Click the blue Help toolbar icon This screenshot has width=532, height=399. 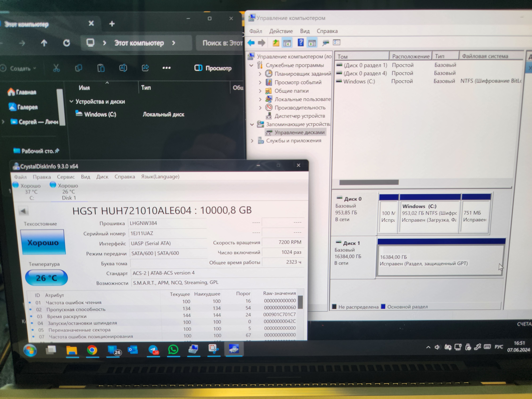coord(301,43)
